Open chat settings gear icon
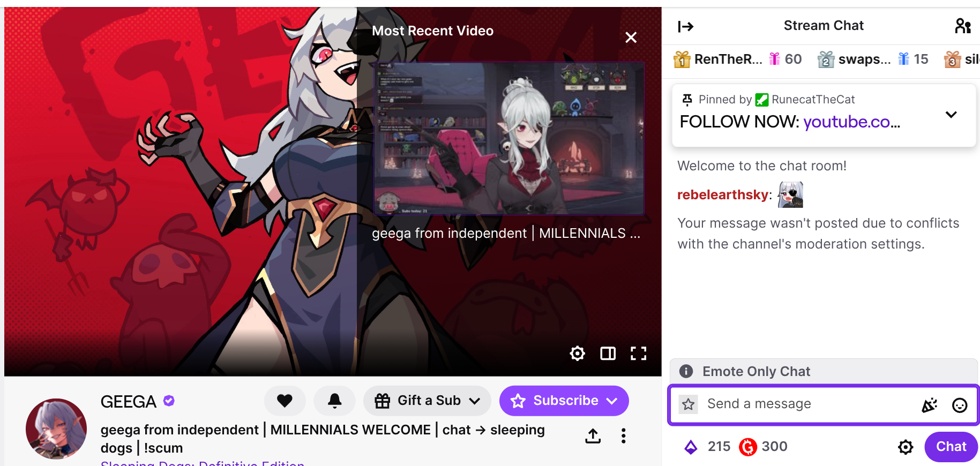The image size is (980, 466). click(906, 447)
